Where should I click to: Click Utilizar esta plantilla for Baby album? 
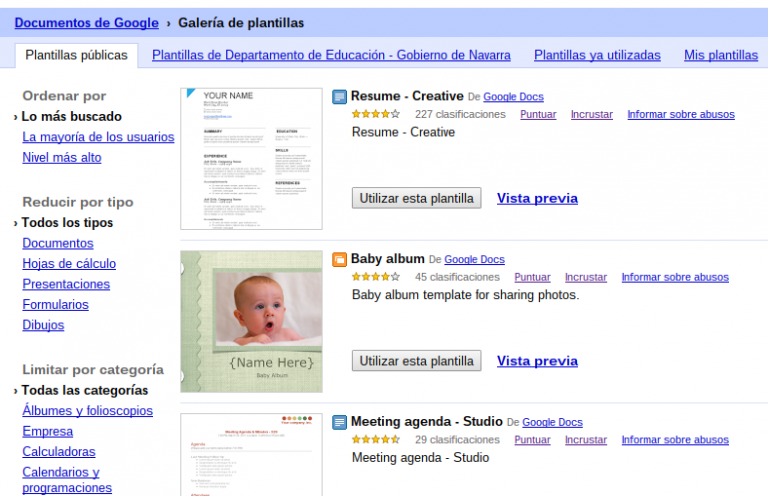pos(416,361)
